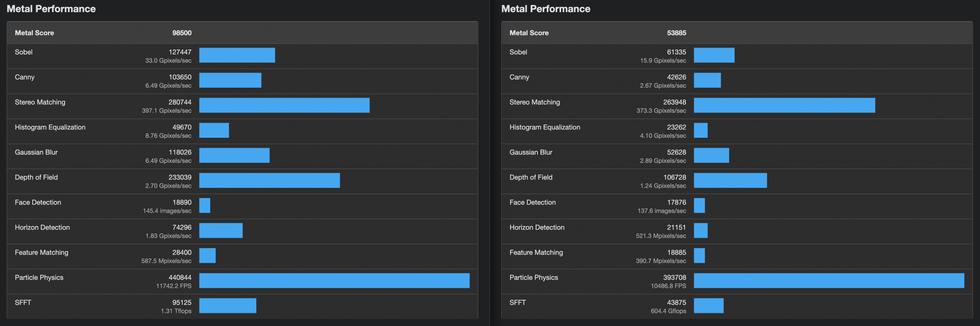Click the Sobel label in the left table

(24, 52)
